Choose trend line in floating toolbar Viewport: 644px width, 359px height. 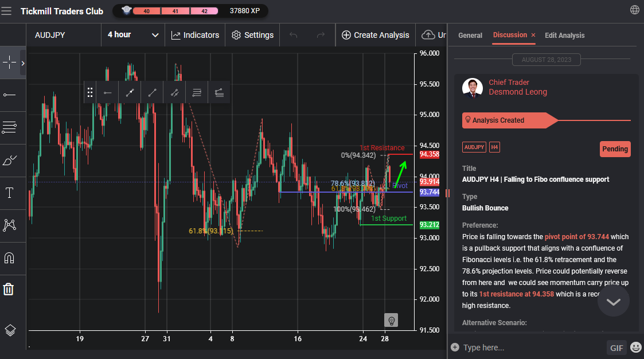coord(152,92)
